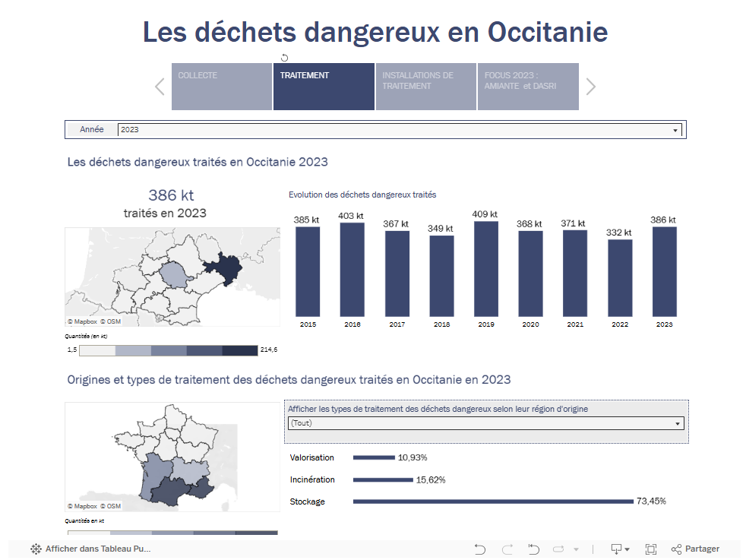The image size is (746, 560).
Task: Click the Partager button label
Action: tap(701, 549)
